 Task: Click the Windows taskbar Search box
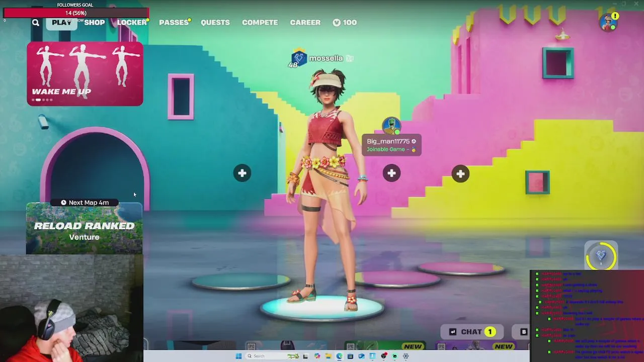click(x=272, y=356)
